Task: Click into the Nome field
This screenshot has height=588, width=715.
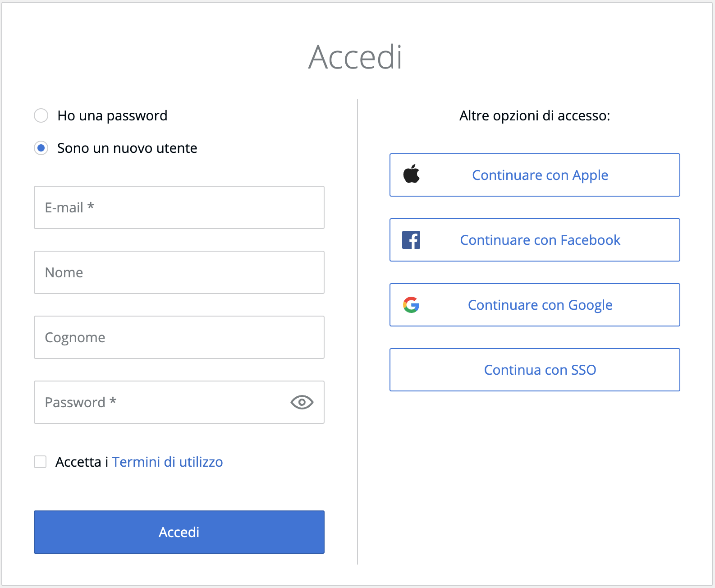Action: pyautogui.click(x=179, y=272)
